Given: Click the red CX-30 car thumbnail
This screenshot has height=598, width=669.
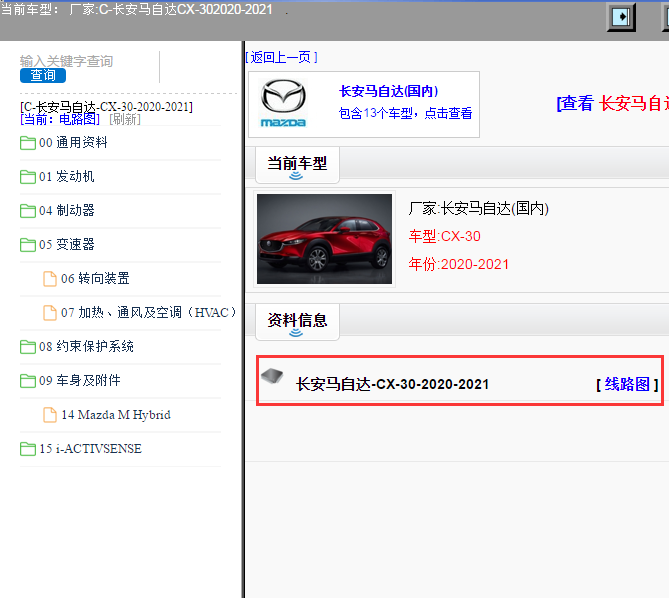Looking at the screenshot, I should click(324, 239).
